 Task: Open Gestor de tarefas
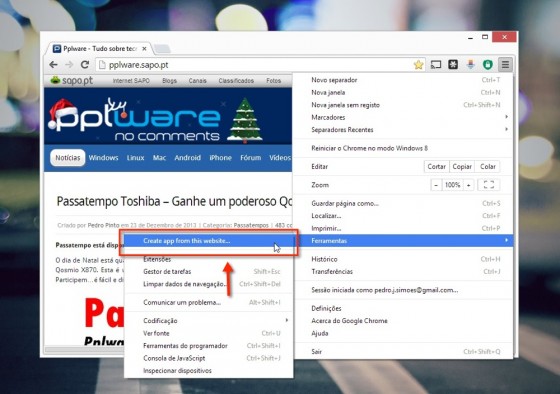click(209, 271)
